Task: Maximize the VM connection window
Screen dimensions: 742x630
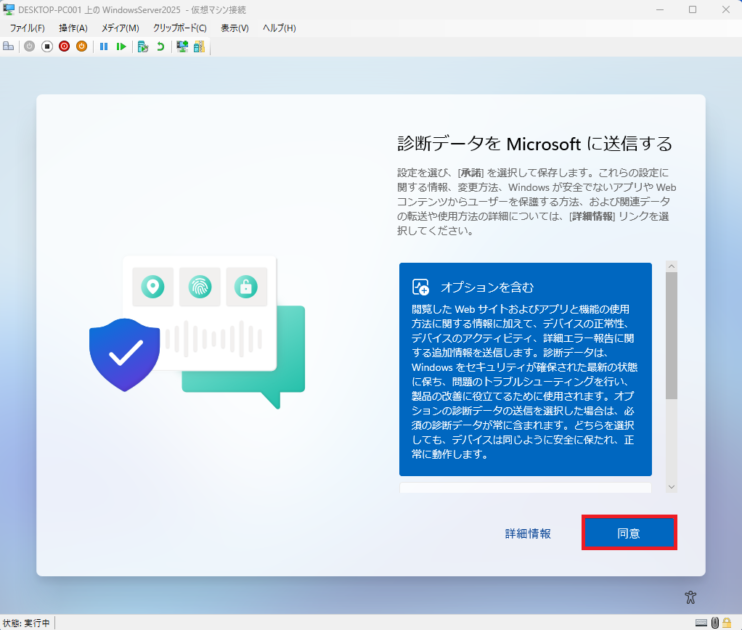Action: click(x=692, y=9)
